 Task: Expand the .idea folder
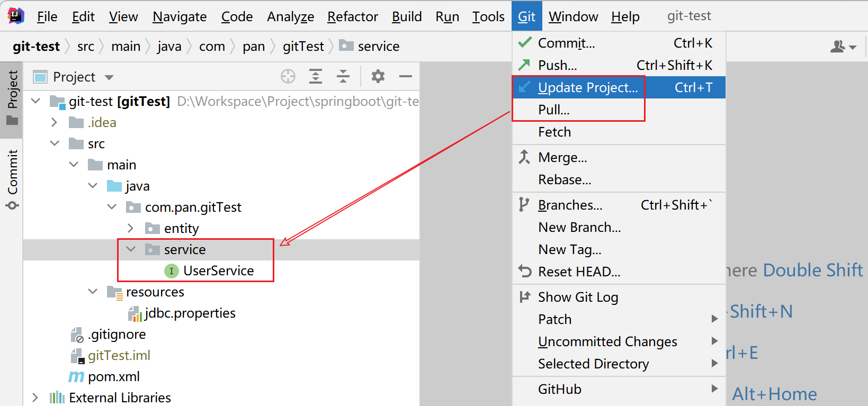tap(54, 122)
